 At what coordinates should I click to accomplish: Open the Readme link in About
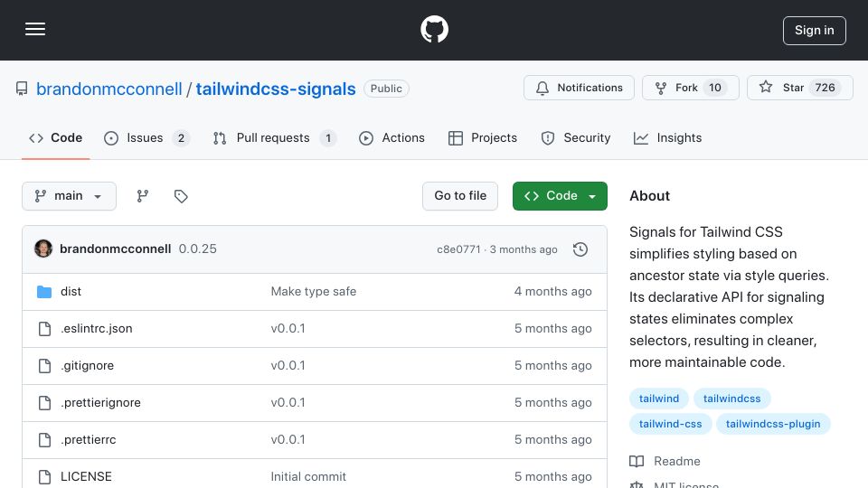[676, 462]
